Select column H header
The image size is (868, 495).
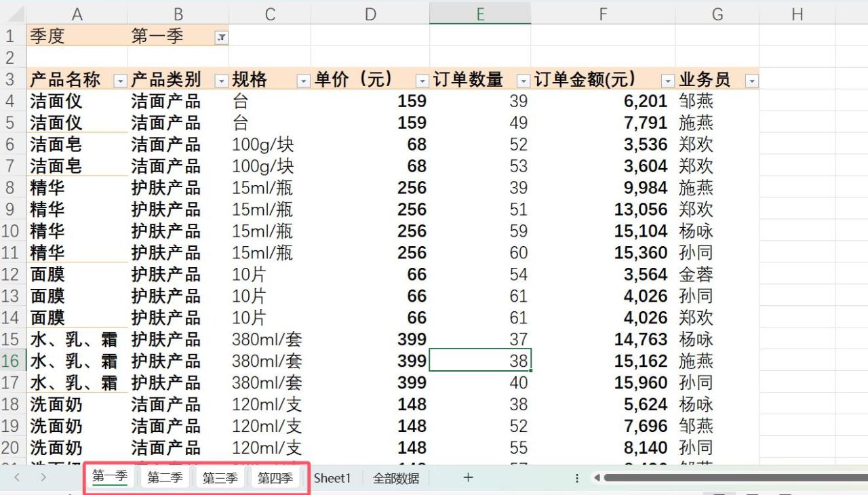(x=797, y=14)
